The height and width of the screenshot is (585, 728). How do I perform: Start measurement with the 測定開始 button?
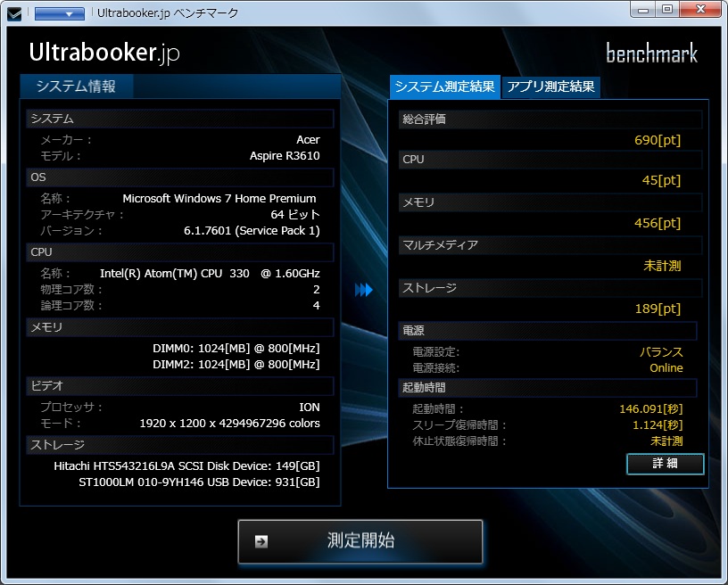(x=360, y=541)
